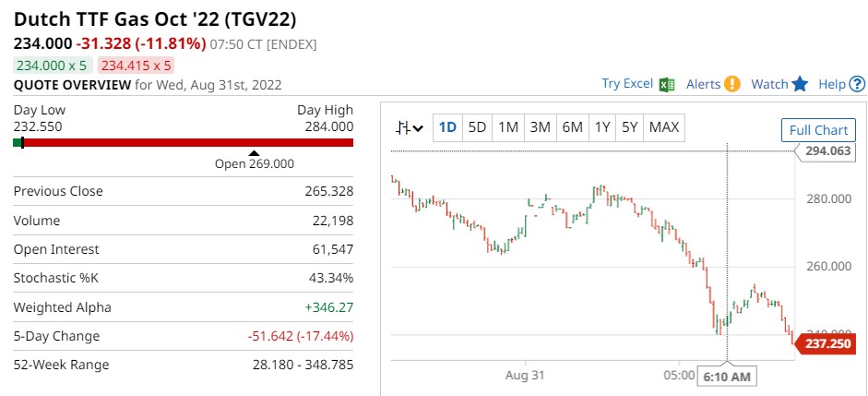Select the 1D chart range
868x396 pixels.
[x=447, y=127]
